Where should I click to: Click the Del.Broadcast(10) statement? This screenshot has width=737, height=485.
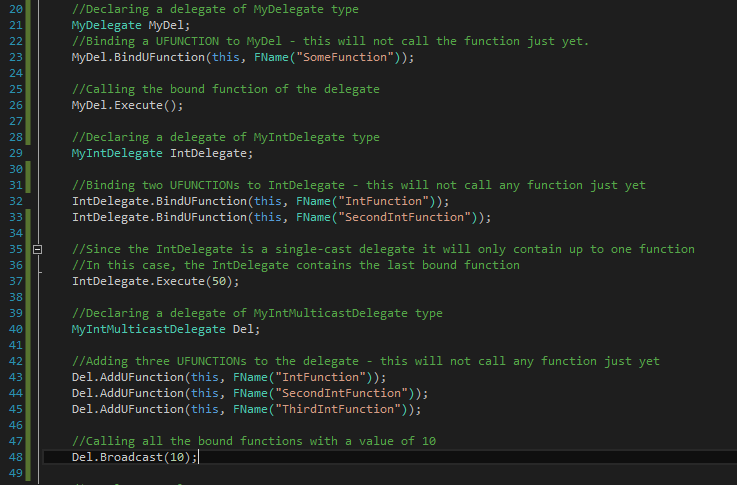[x=134, y=457]
